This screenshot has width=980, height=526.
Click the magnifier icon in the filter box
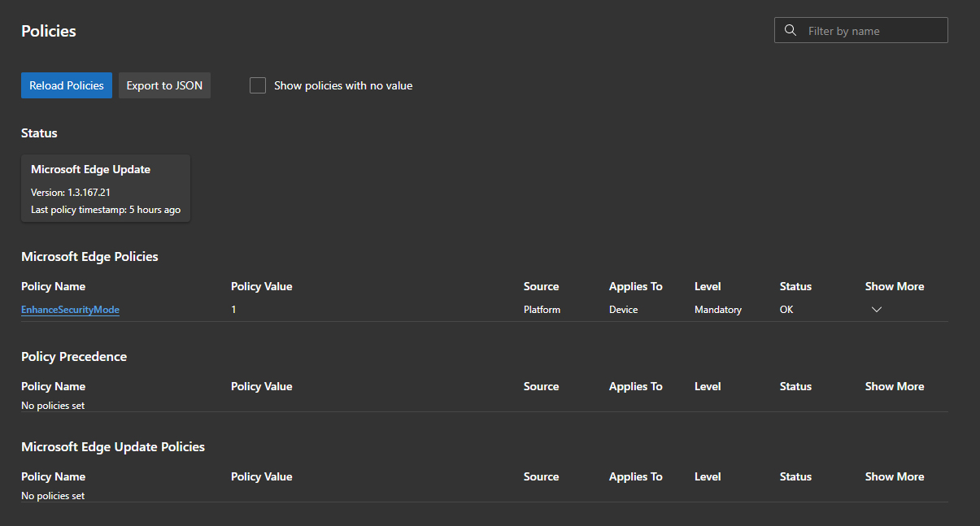[x=790, y=31]
